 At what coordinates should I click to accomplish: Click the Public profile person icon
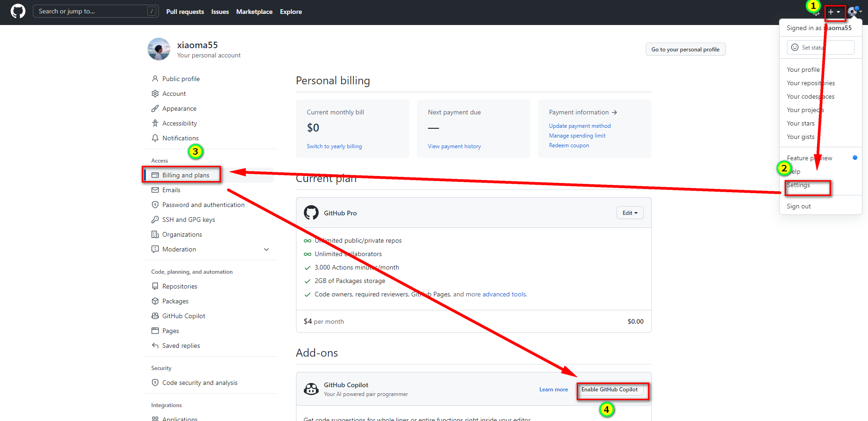point(155,79)
